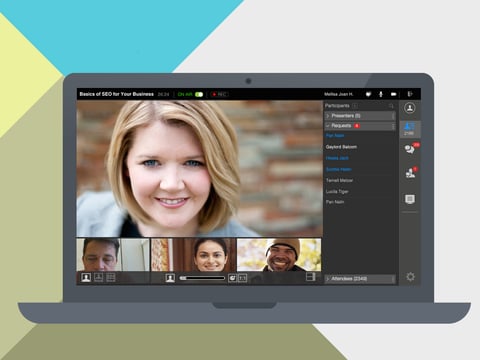480x360 pixels.
Task: Click the 1:1 scale icon
Action: pos(242,278)
